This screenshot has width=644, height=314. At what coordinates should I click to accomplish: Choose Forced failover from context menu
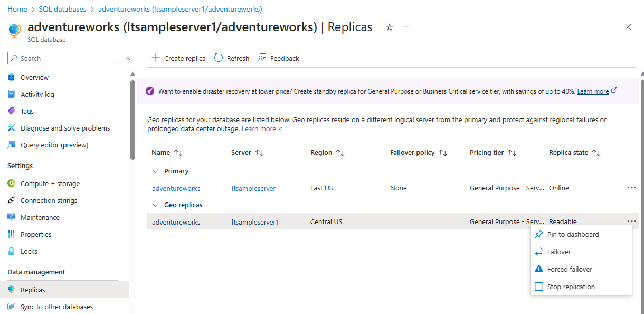click(581, 269)
